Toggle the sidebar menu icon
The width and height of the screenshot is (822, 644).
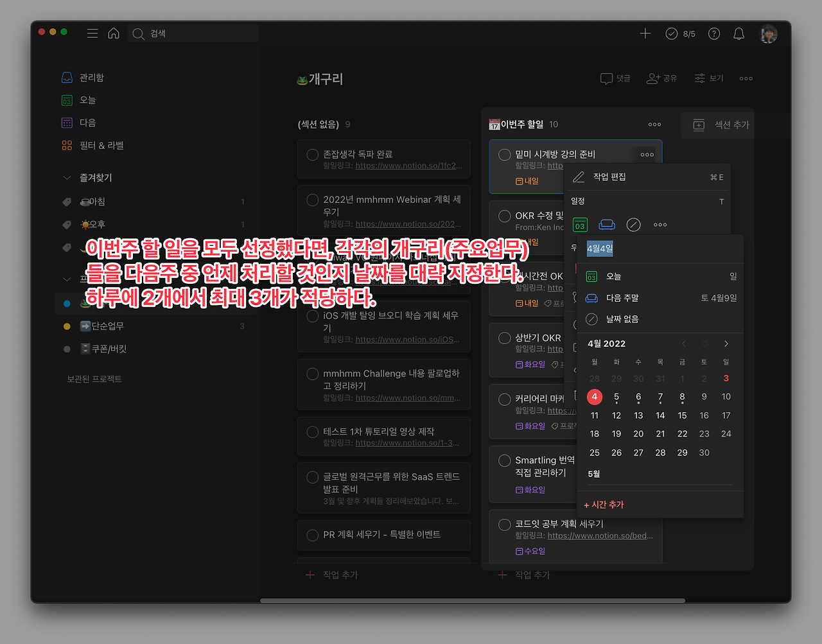pos(92,33)
